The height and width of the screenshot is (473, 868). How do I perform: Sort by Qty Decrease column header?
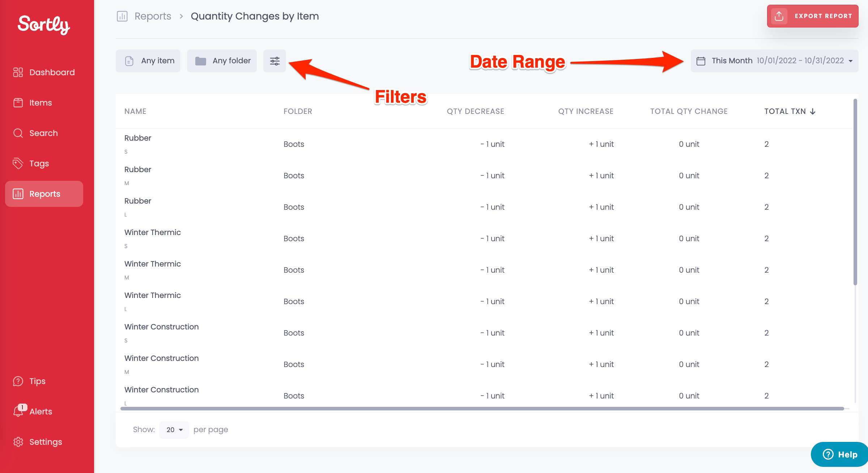click(x=475, y=111)
